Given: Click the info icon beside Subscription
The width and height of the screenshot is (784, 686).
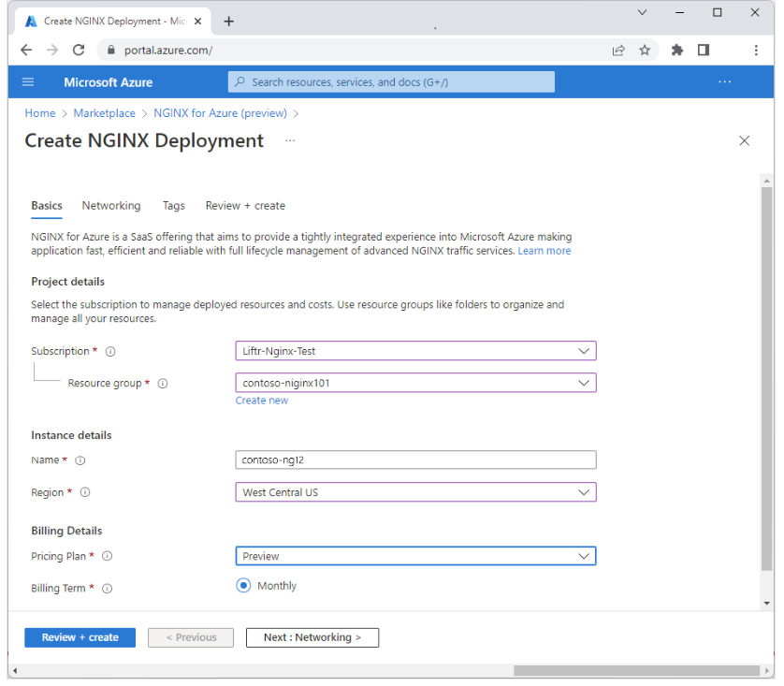Looking at the screenshot, I should (109, 351).
